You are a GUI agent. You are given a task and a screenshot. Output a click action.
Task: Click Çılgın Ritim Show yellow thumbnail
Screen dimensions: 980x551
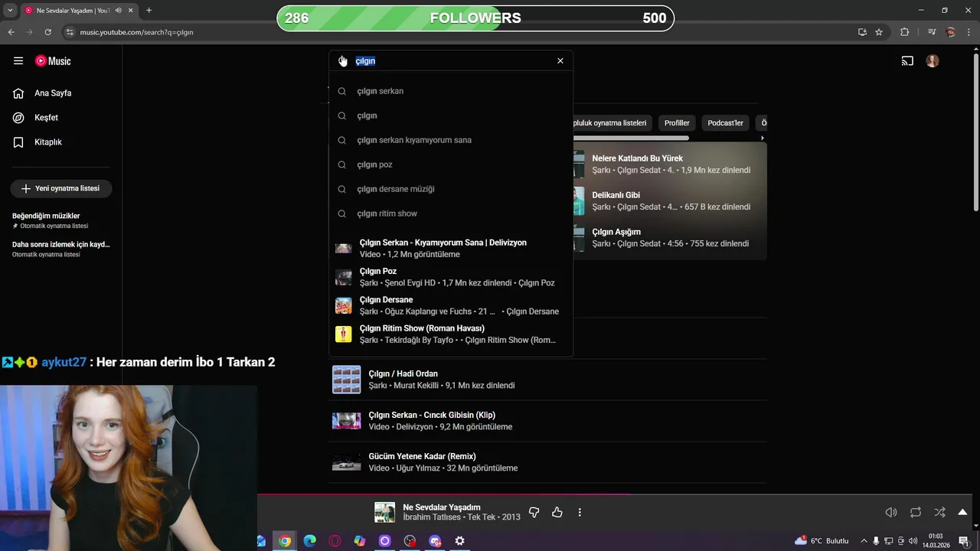[344, 334]
